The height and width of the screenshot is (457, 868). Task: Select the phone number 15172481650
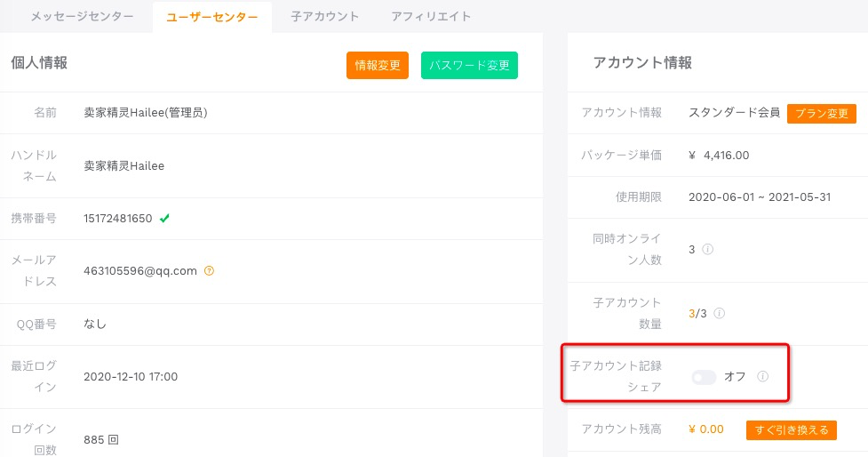pyautogui.click(x=118, y=218)
